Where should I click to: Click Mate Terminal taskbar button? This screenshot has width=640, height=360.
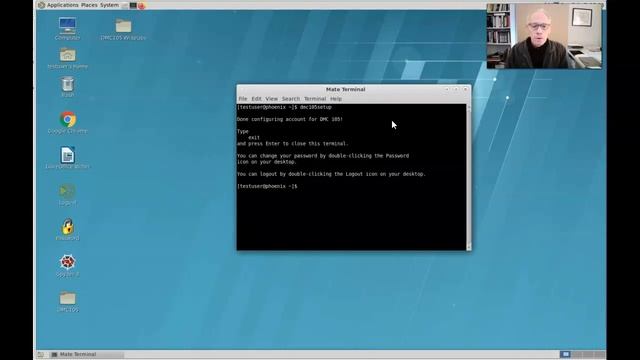coord(87,354)
